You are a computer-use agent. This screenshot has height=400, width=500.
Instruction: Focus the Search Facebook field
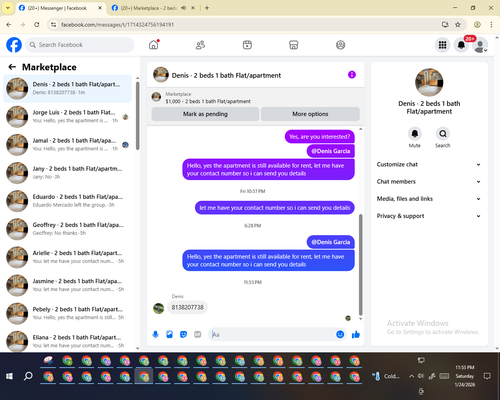coord(80,45)
